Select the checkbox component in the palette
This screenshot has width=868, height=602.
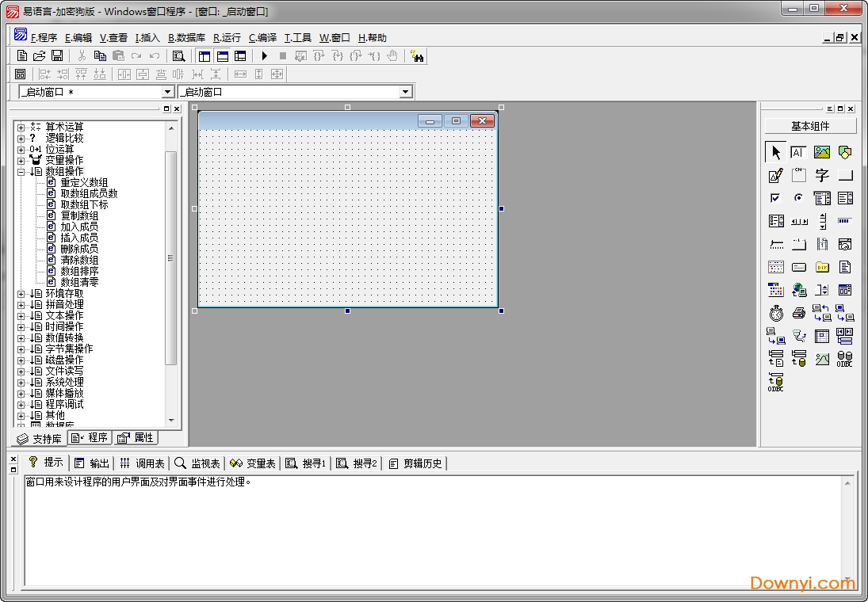click(x=774, y=197)
